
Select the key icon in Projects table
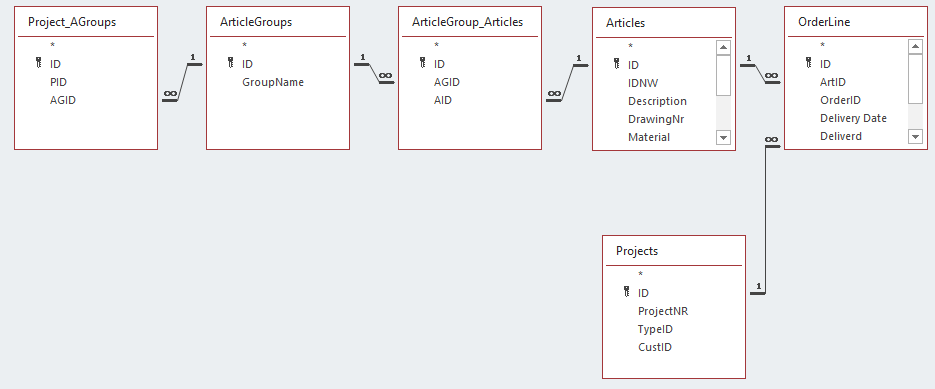(627, 292)
